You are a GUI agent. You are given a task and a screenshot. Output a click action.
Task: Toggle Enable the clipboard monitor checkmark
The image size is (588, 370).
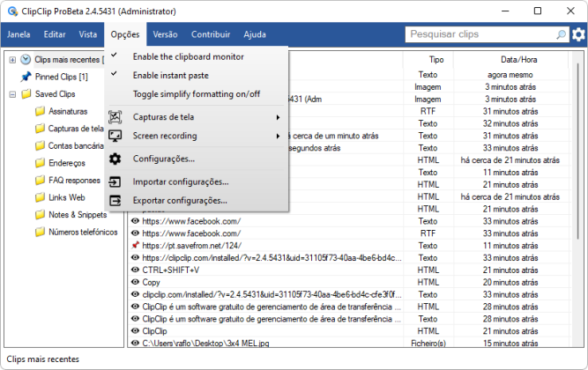point(114,55)
